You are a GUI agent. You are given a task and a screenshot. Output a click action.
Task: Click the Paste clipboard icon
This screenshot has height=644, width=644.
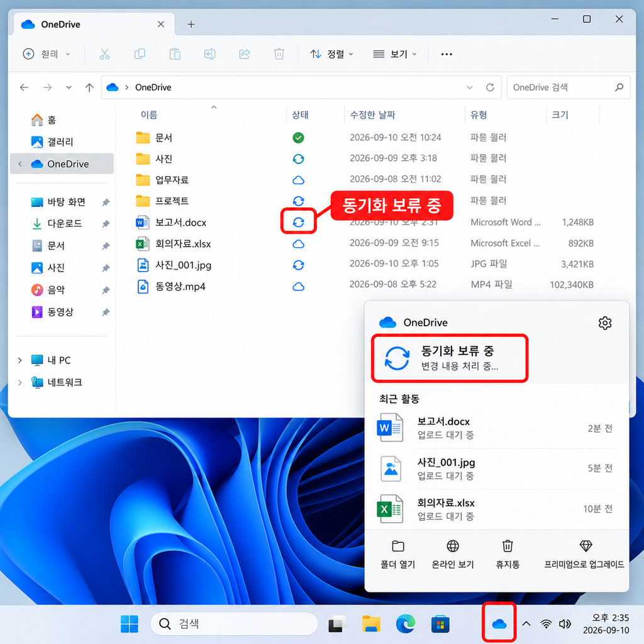click(175, 54)
